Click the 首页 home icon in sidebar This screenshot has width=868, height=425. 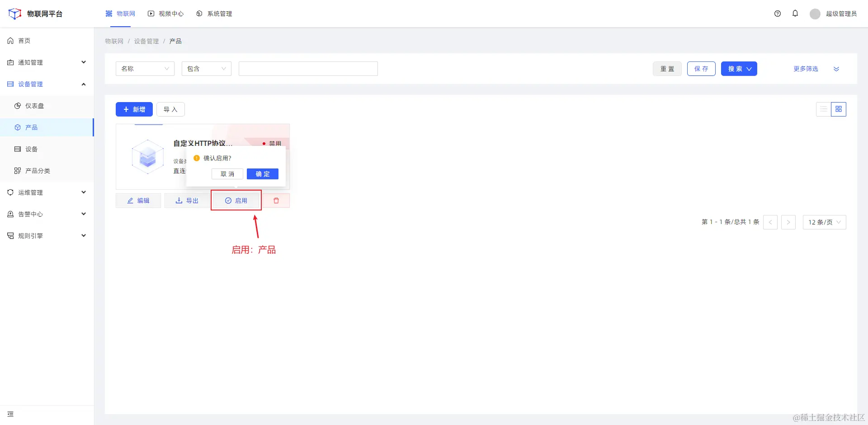coord(10,41)
